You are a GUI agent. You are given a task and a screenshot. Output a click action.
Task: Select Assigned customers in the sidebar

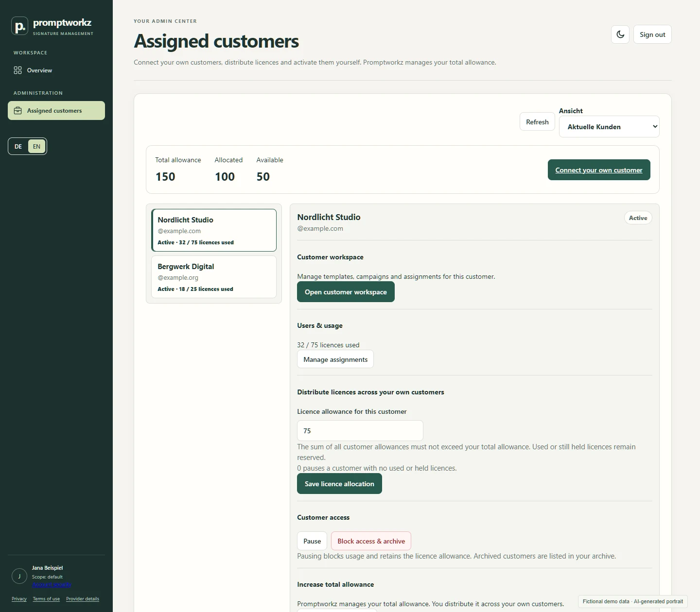coord(56,111)
